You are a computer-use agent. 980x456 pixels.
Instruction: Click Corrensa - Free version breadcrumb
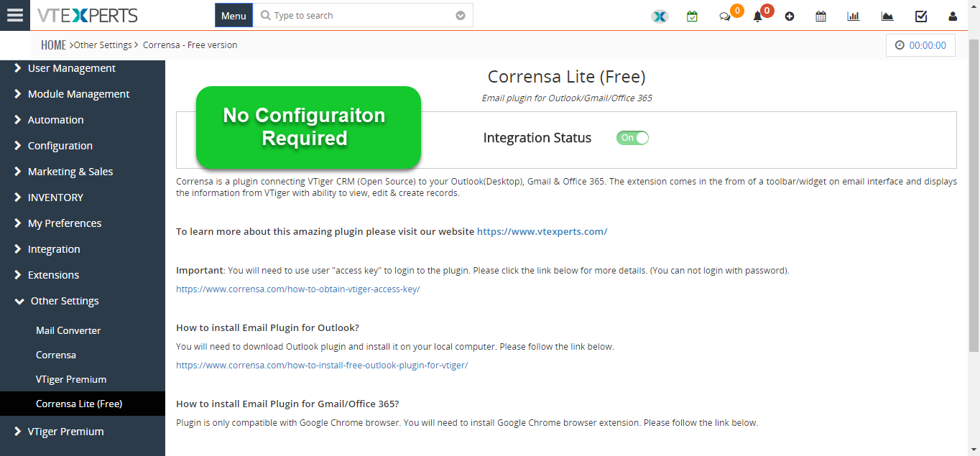point(190,45)
